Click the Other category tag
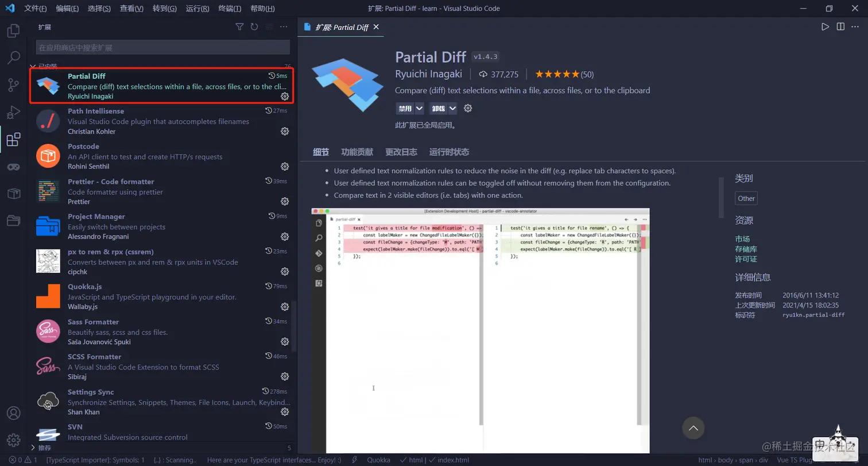Screen dimensions: 868x466 point(746,198)
